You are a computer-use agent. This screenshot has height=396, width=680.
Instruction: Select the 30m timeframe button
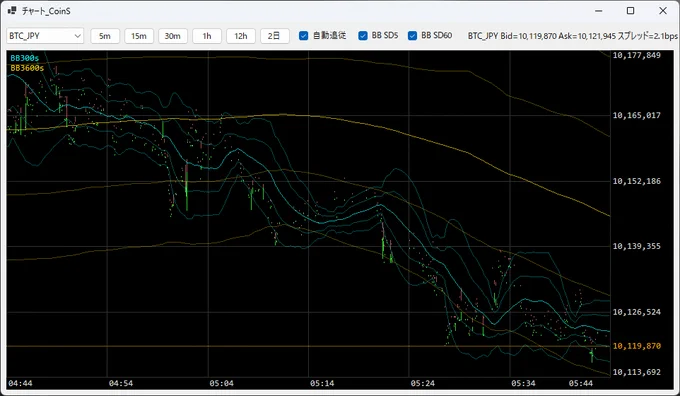(x=173, y=36)
